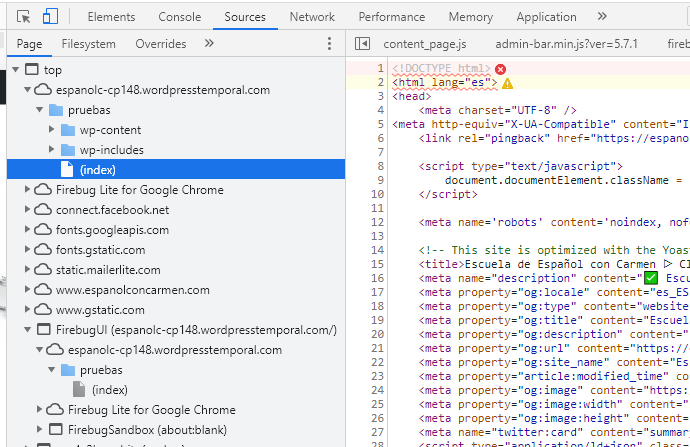This screenshot has height=447, width=690.
Task: Expand the fonts.googleapis.com domain arrow
Action: (x=27, y=230)
